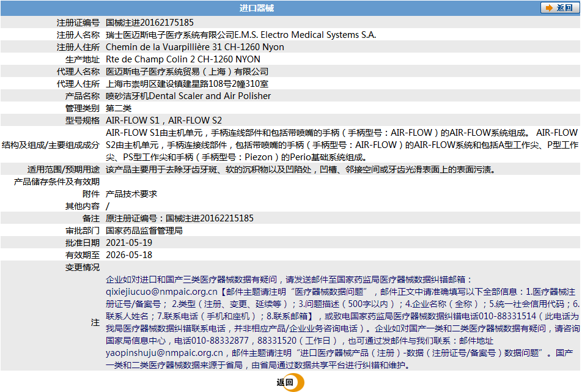This screenshot has width=582, height=392.
Task: Click production address Rte de Champ Colin 2
Action: pos(183,59)
